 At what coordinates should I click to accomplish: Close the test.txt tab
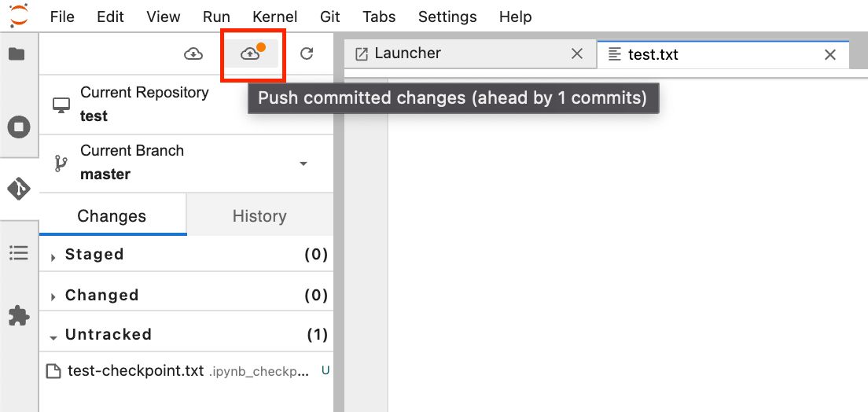pyautogui.click(x=829, y=54)
